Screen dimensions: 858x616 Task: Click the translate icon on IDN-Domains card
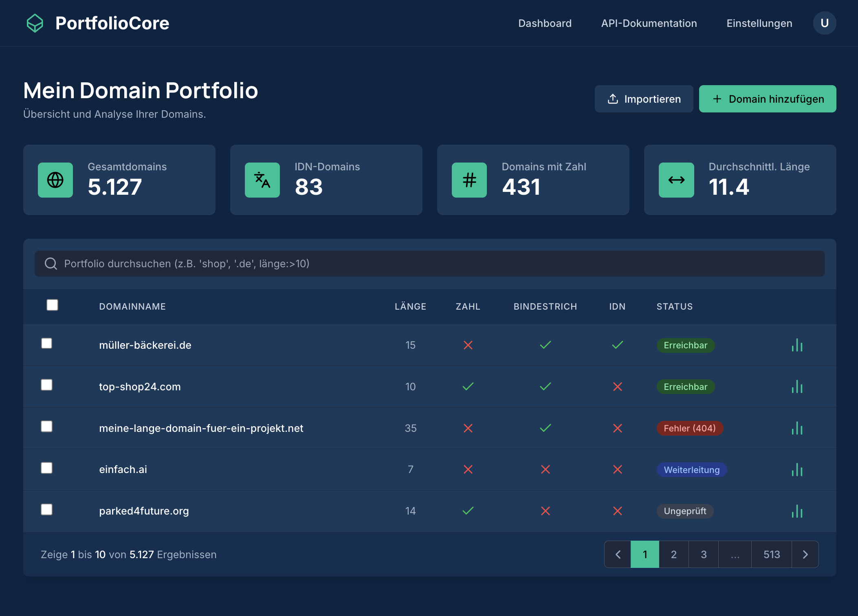click(262, 180)
